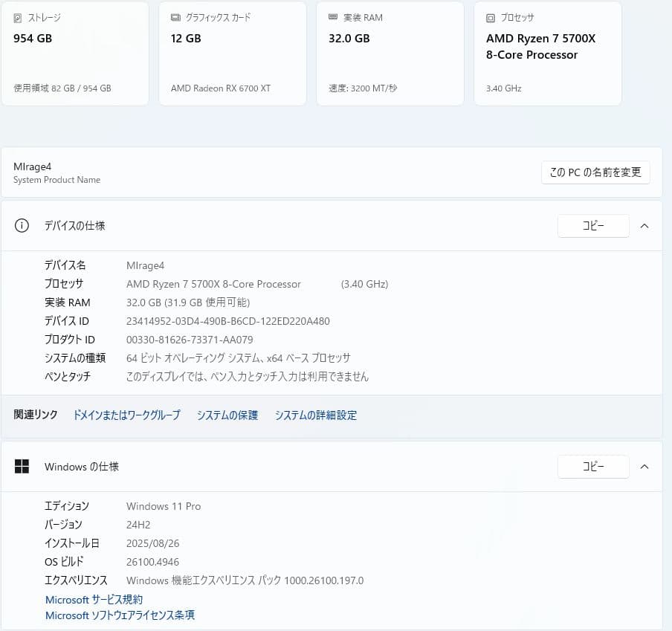
Task: Click the RAM icon in 実装 RAM card
Action: pyautogui.click(x=333, y=17)
